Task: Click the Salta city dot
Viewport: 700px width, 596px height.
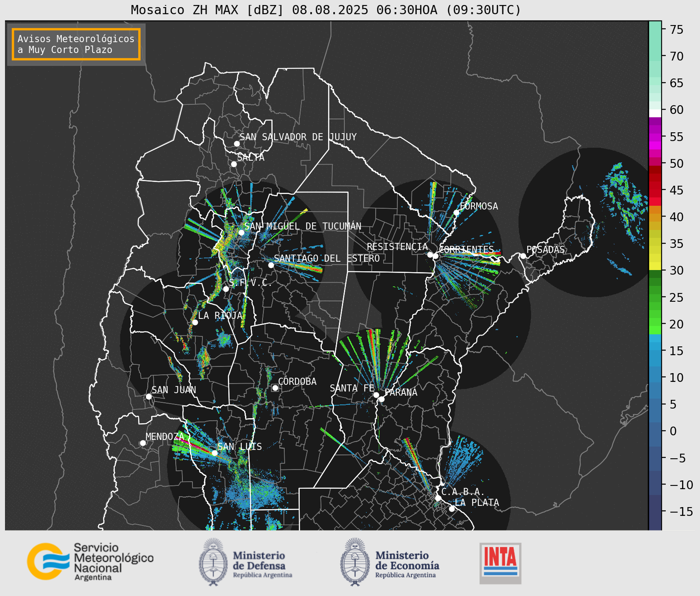Action: [234, 164]
